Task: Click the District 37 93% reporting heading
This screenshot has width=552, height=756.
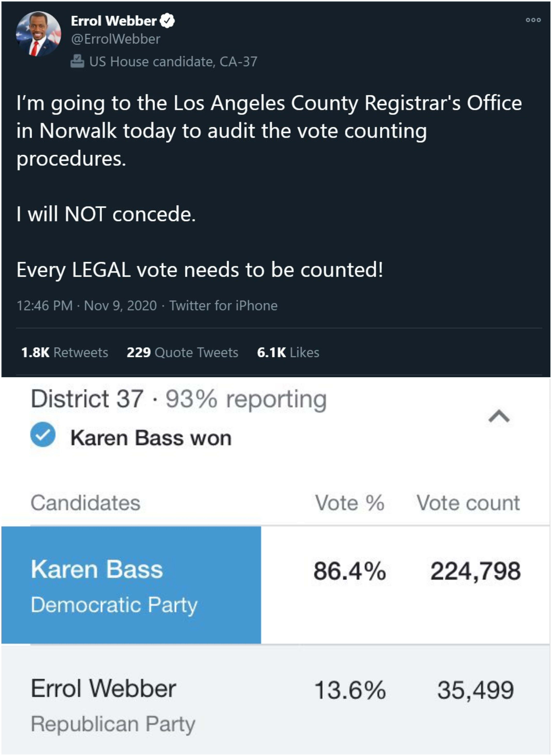Action: 178,399
